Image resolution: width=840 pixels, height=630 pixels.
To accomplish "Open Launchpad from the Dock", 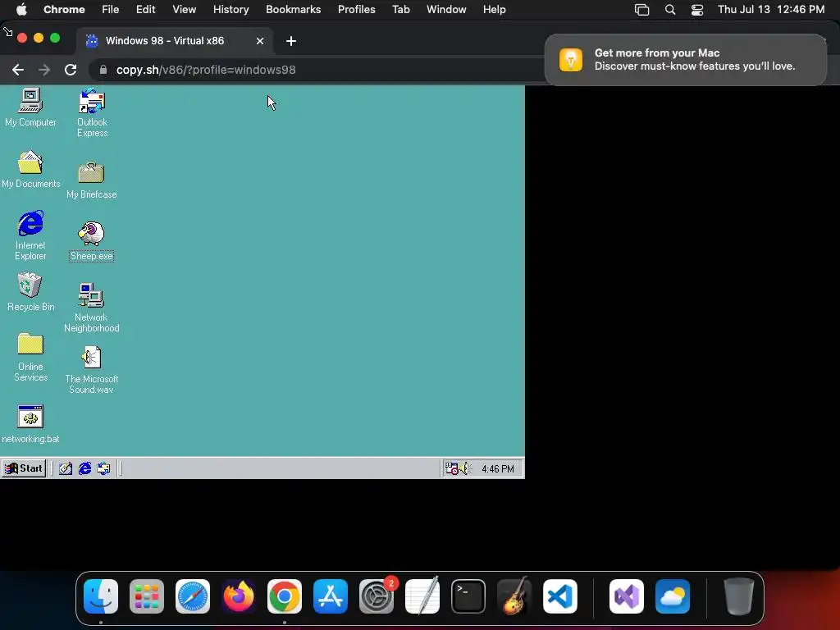I will (x=147, y=596).
